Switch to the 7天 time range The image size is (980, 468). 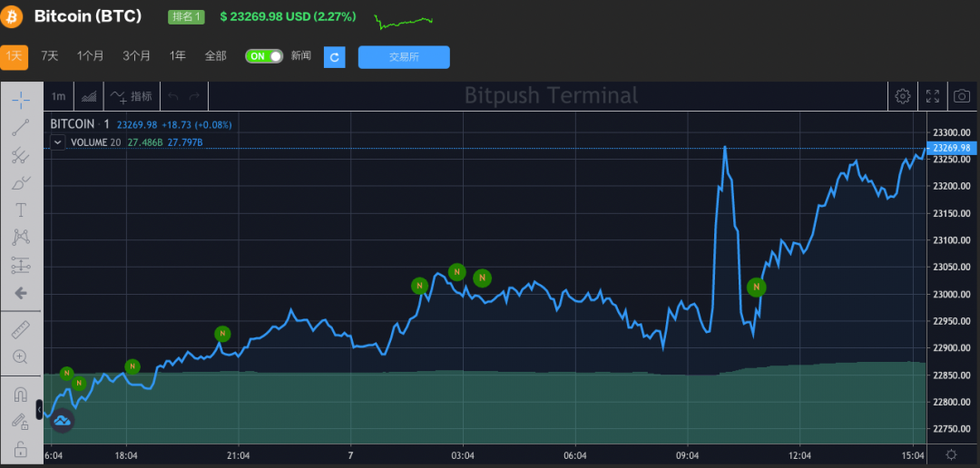click(x=49, y=56)
